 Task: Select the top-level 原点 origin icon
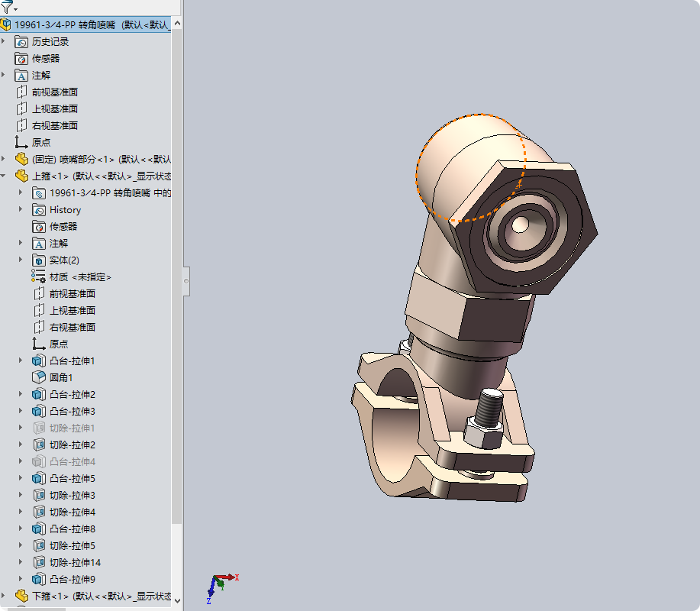(x=21, y=143)
